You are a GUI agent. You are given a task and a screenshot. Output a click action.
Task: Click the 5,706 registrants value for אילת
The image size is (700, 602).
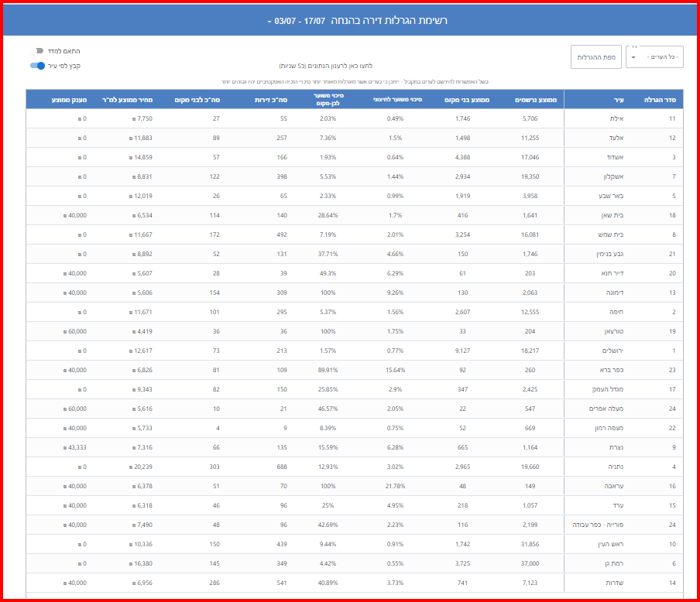coord(530,118)
